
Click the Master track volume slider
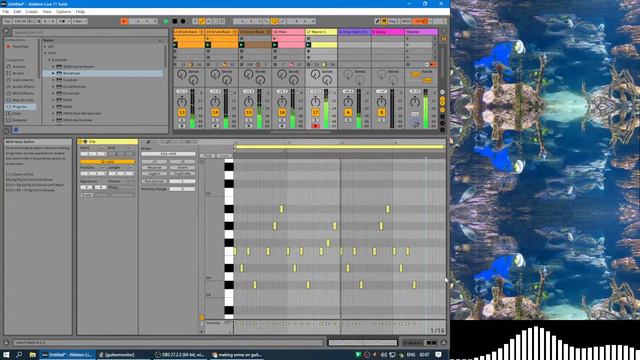(426, 109)
